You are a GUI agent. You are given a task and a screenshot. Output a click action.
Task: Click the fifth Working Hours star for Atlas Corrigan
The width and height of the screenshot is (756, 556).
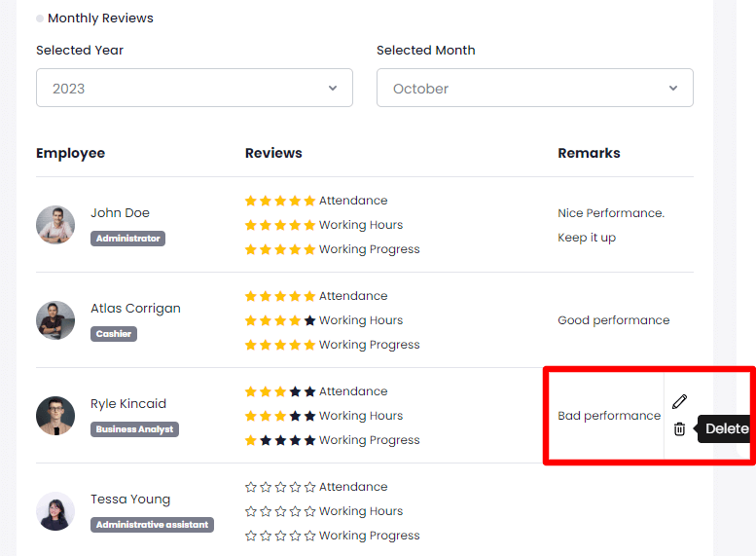click(x=309, y=320)
